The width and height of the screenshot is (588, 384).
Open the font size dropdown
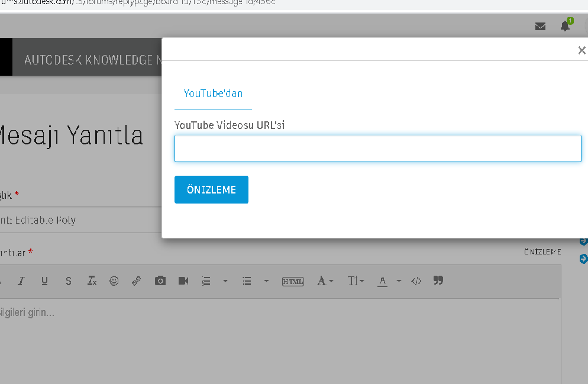[356, 280]
